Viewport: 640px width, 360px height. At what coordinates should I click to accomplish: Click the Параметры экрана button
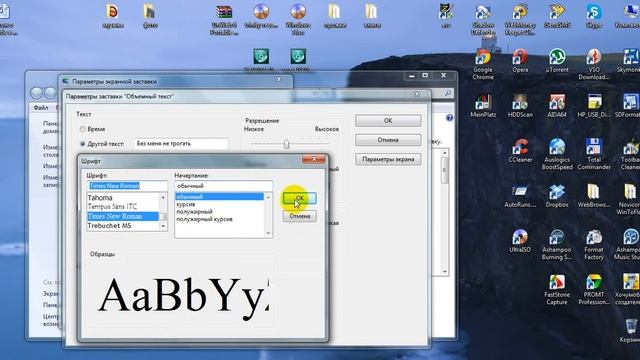pyautogui.click(x=388, y=160)
